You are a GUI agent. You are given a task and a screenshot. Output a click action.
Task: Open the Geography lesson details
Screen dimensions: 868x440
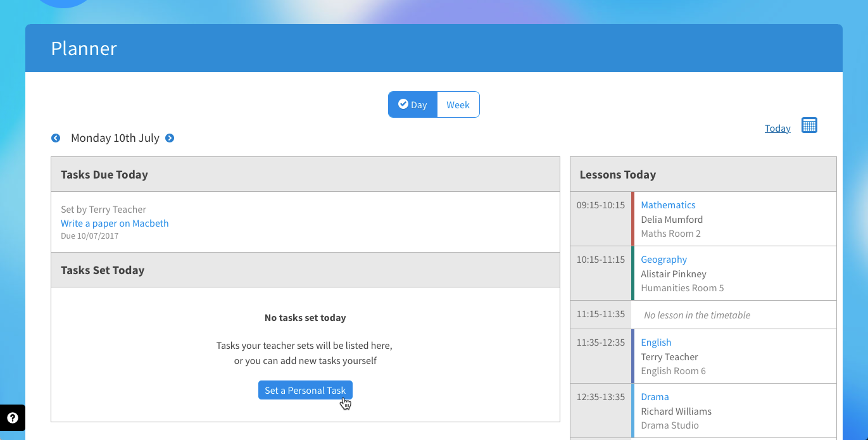point(664,259)
